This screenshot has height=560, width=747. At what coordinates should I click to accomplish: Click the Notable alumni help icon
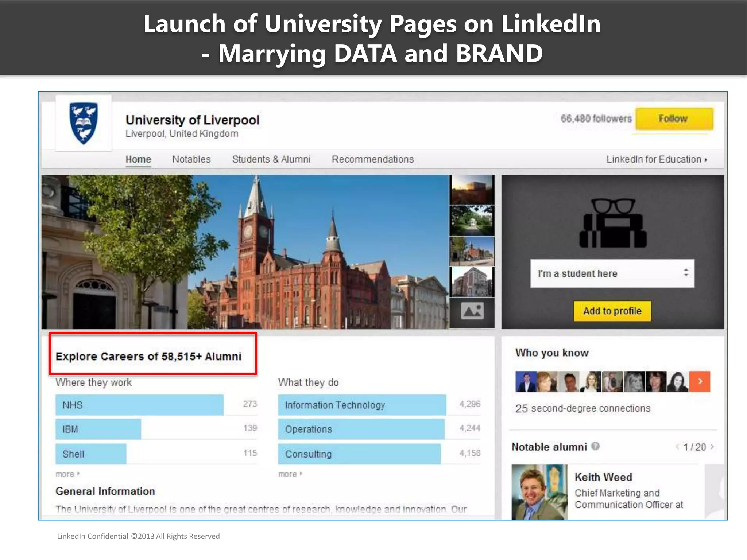tap(595, 446)
